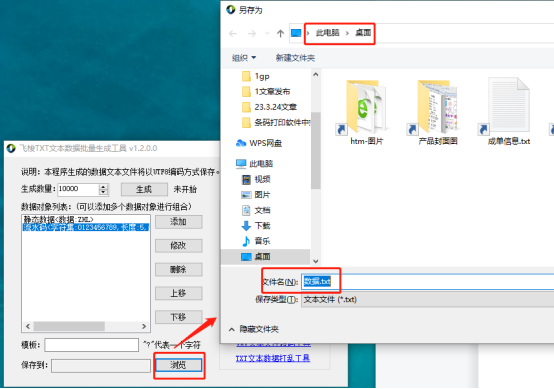The width and height of the screenshot is (554, 389).
Task: Click navigation pane scroll-down arrow
Action: click(316, 261)
